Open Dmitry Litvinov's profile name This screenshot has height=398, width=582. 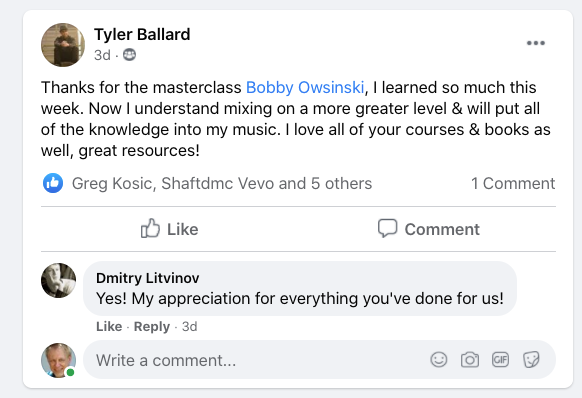coord(147,278)
